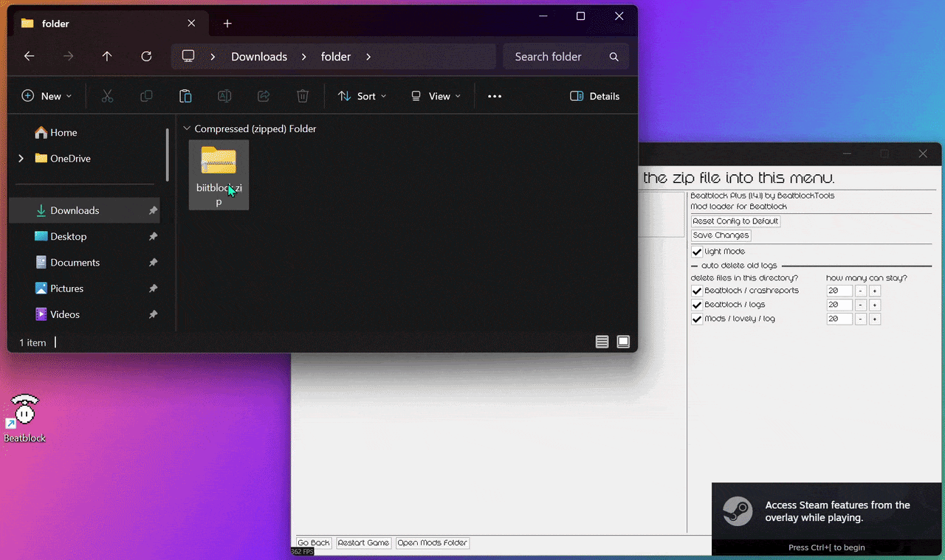
Task: Select the Beatblock desktop shortcut
Action: coord(24,418)
